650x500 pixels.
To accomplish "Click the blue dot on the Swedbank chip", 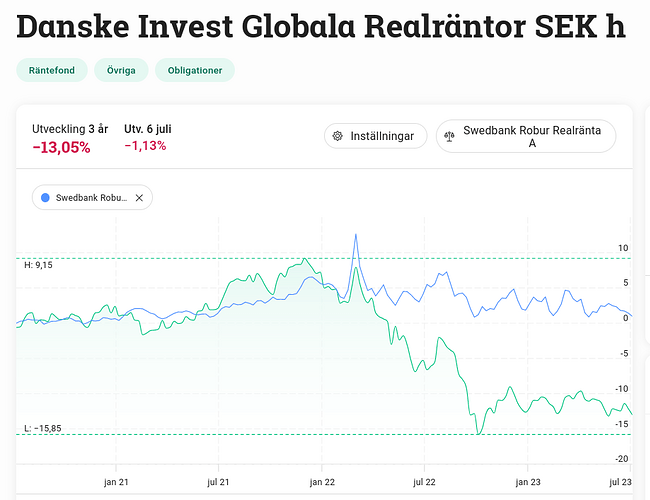I will pos(45,198).
